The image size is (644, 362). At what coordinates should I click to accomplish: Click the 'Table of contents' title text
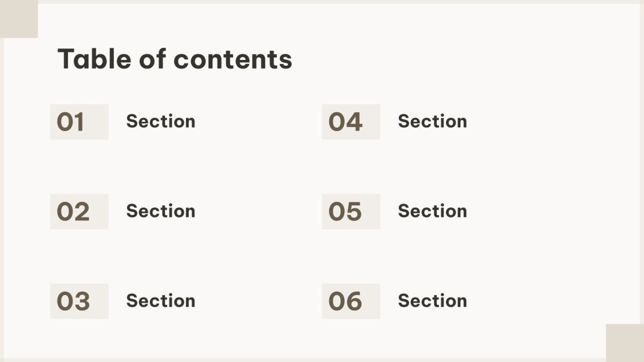(174, 59)
